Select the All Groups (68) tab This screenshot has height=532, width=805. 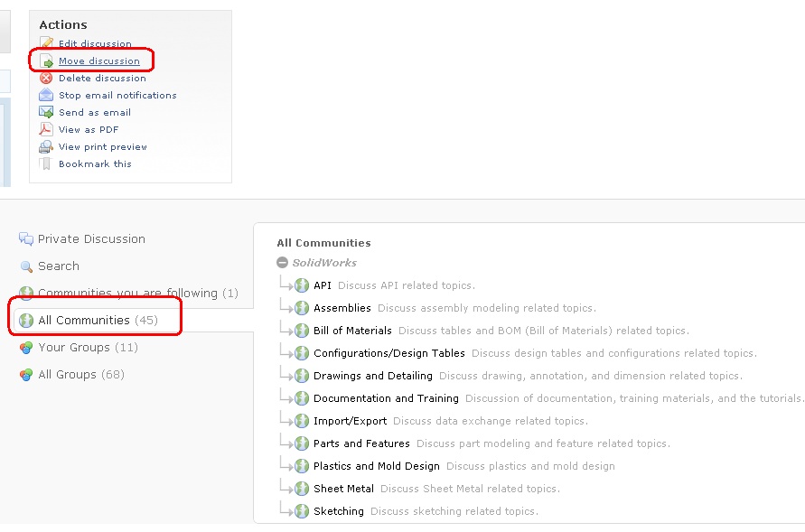(71, 375)
